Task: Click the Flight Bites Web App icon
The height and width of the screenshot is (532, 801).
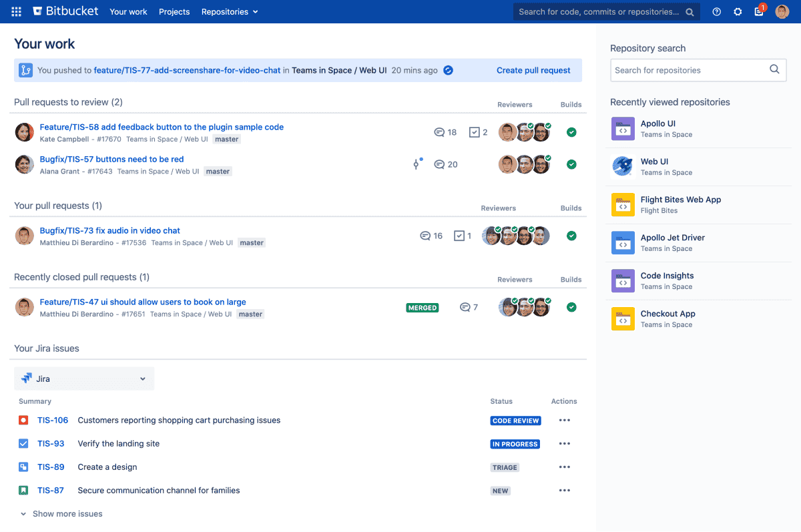Action: pos(623,205)
